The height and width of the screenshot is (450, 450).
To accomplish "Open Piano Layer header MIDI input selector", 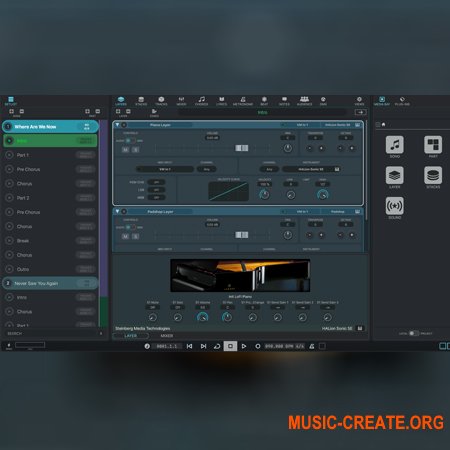I will (x=302, y=125).
